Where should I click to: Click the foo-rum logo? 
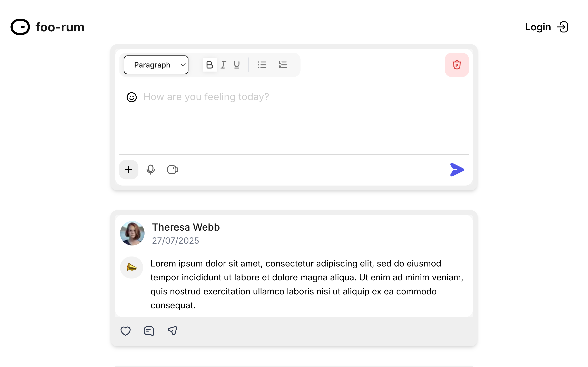coord(47,27)
